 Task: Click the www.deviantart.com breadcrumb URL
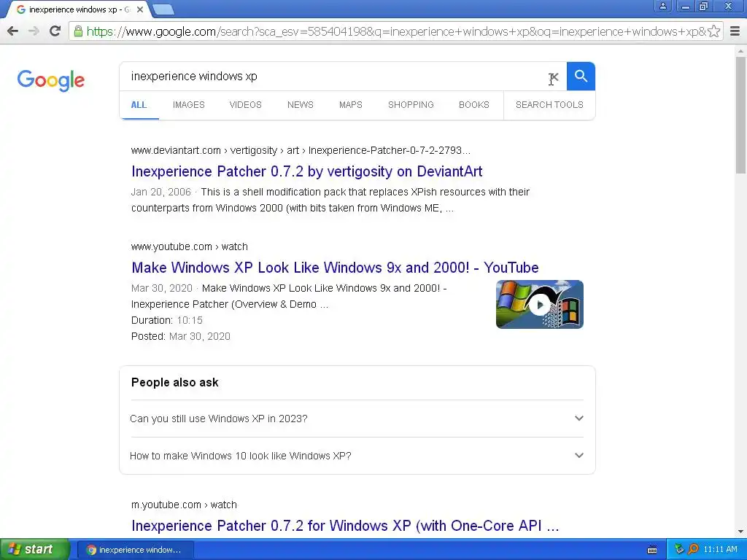coord(301,150)
